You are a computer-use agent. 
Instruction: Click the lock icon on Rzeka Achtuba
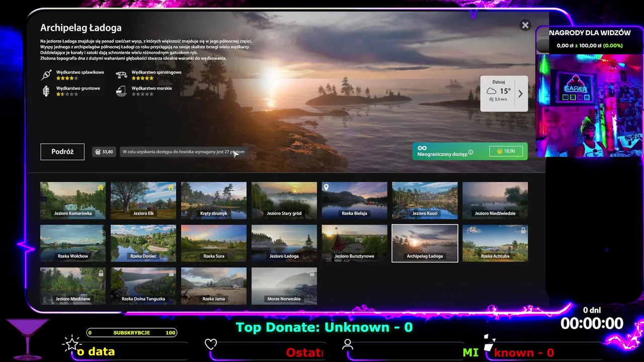(523, 230)
